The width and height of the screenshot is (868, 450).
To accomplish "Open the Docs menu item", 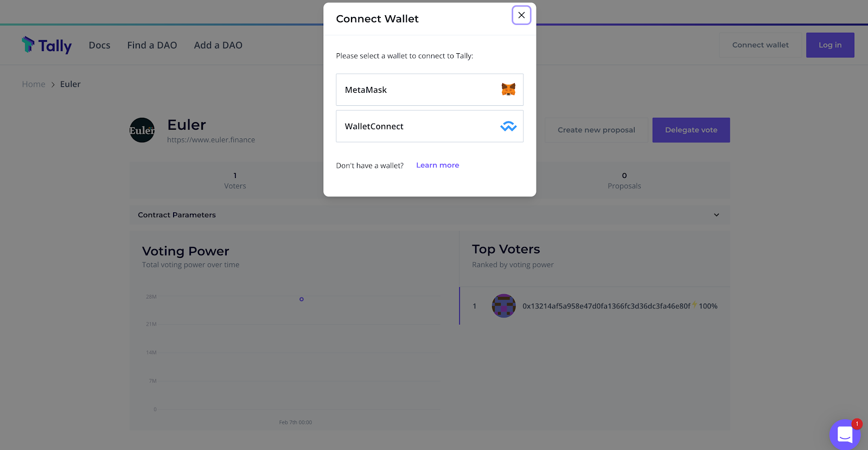I will coord(99,45).
